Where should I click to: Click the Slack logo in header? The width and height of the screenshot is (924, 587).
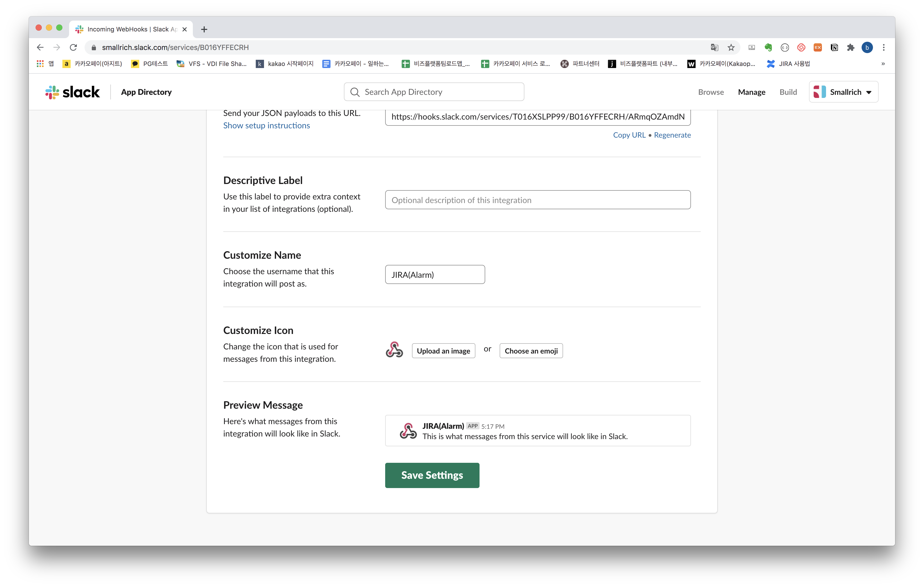72,92
